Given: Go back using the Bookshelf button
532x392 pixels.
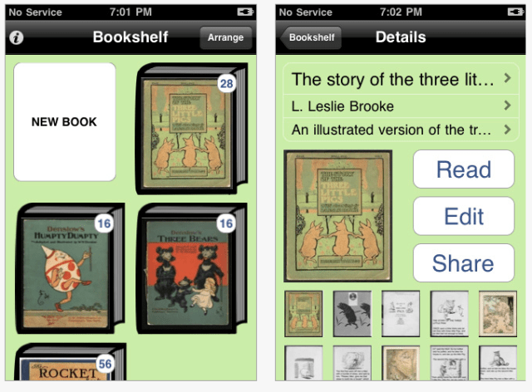Looking at the screenshot, I should pyautogui.click(x=311, y=37).
